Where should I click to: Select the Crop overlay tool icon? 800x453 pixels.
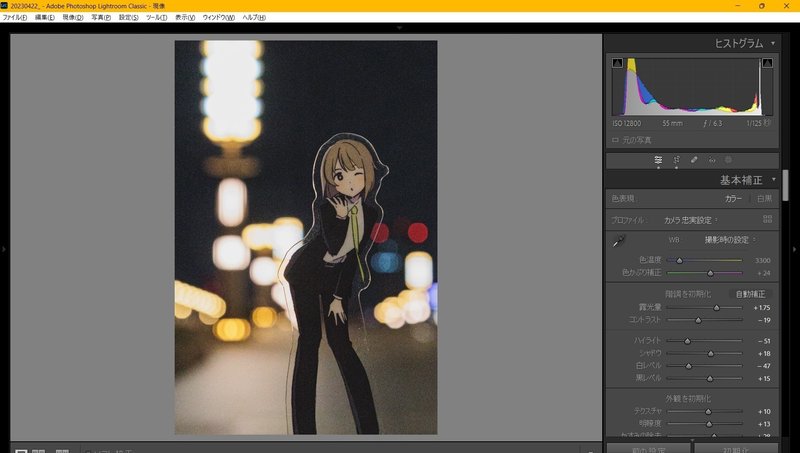(x=677, y=160)
